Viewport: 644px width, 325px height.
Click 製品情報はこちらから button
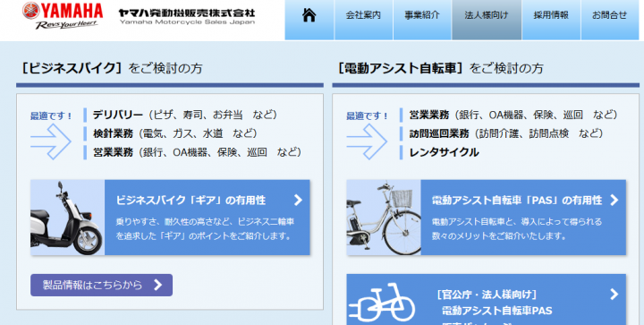point(101,285)
